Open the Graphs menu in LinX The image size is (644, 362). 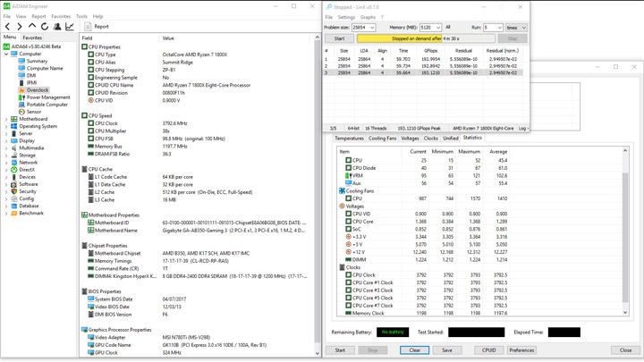pyautogui.click(x=368, y=17)
